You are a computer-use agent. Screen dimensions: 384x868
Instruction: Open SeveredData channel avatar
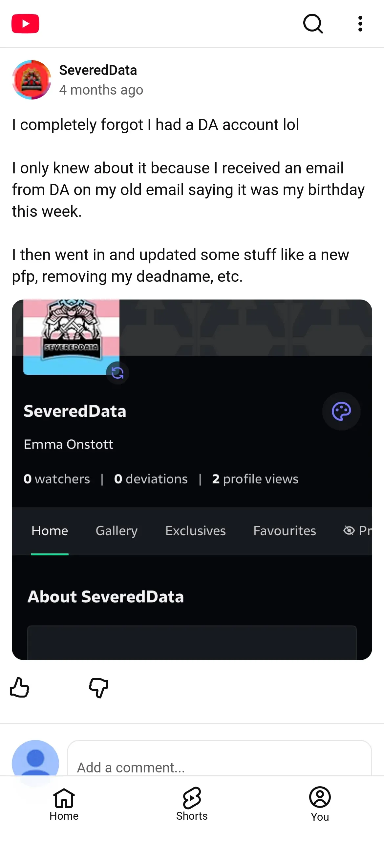click(x=31, y=80)
